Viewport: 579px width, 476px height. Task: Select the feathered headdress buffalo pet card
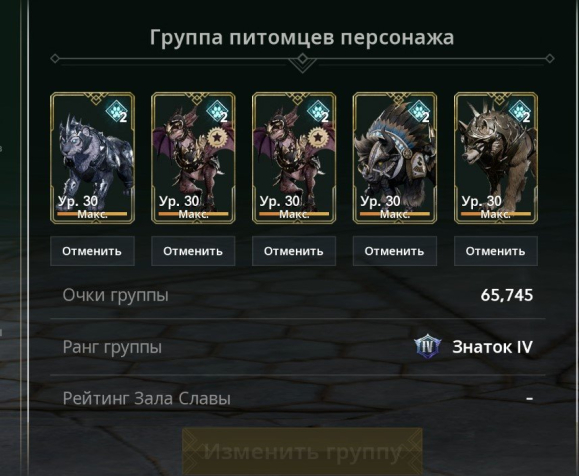[395, 158]
